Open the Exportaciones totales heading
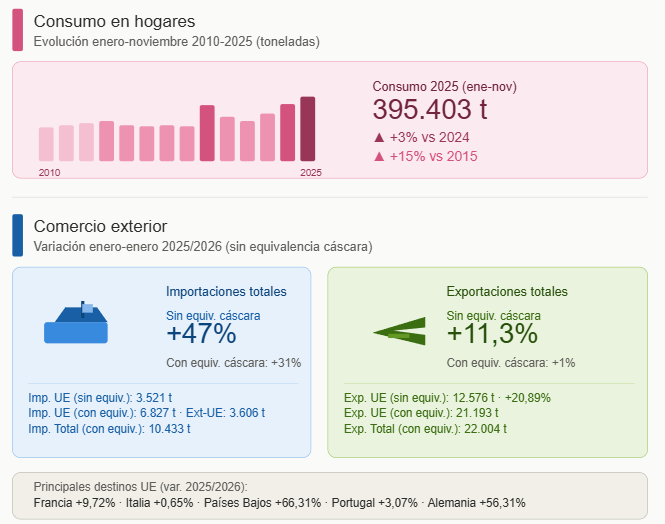Screen dimensions: 665x524 [507, 292]
